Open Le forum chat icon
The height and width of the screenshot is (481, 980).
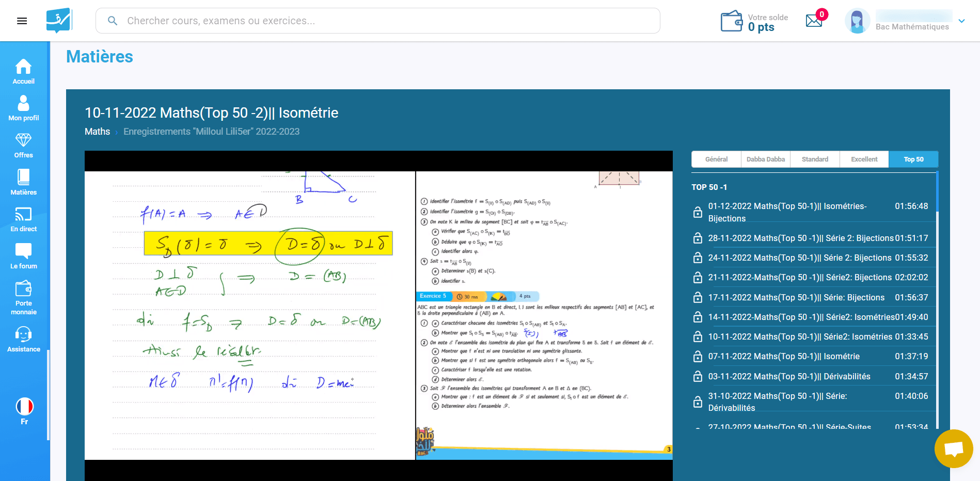tap(23, 251)
